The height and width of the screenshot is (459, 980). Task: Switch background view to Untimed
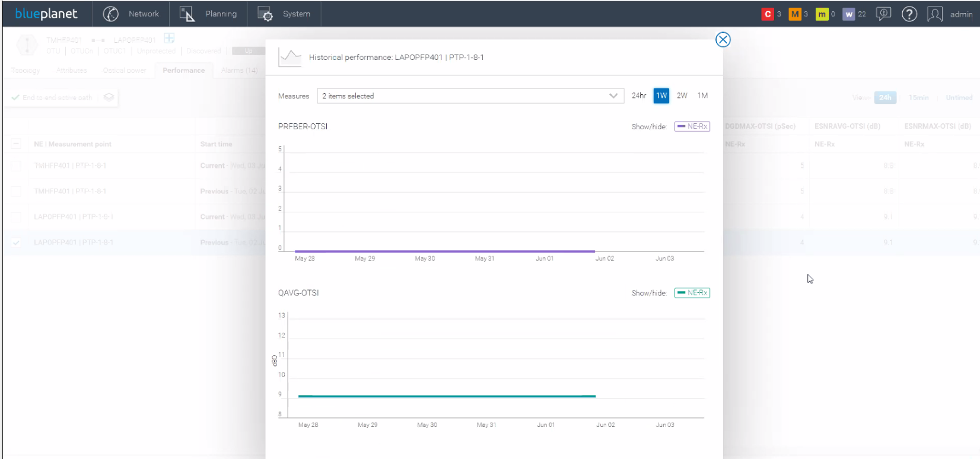coord(959,98)
